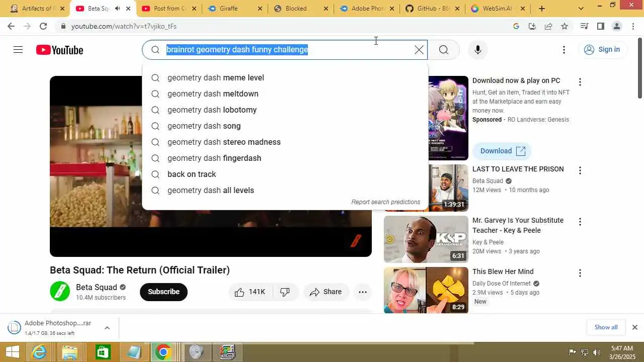Open Internet Explorer from the taskbar

[39, 352]
